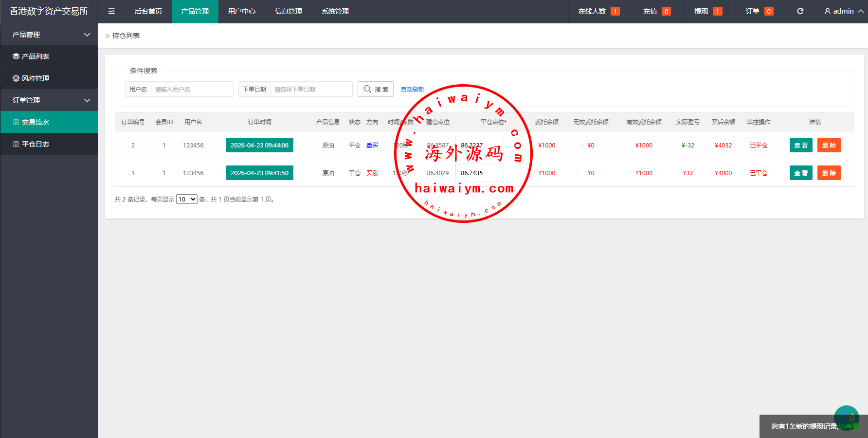
Task: Click the 交易流水 document icon
Action: click(x=16, y=122)
